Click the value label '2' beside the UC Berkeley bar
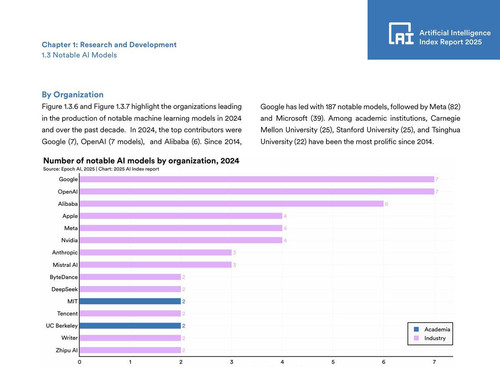 (184, 326)
